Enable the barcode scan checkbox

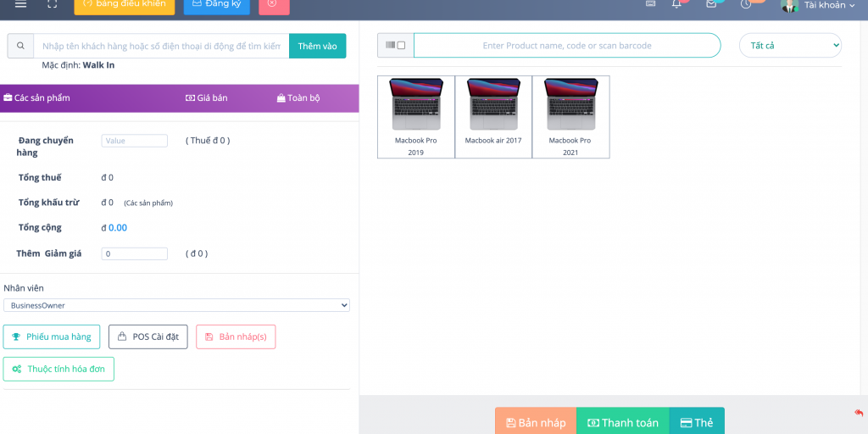tap(401, 46)
